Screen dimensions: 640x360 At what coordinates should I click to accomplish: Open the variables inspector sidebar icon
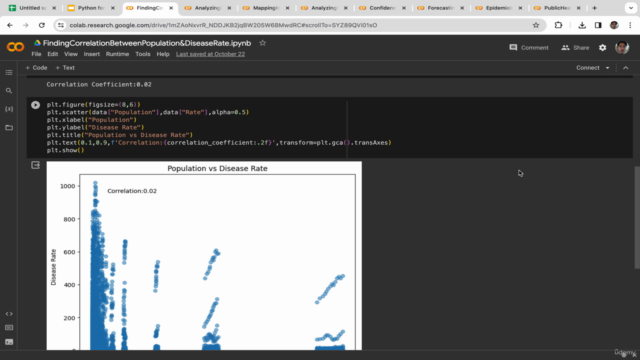click(9, 109)
